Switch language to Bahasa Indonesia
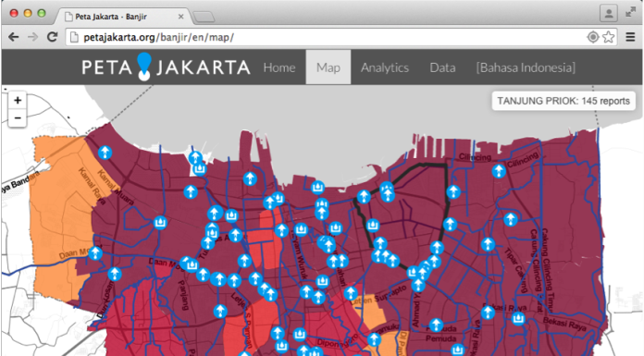 click(x=526, y=68)
